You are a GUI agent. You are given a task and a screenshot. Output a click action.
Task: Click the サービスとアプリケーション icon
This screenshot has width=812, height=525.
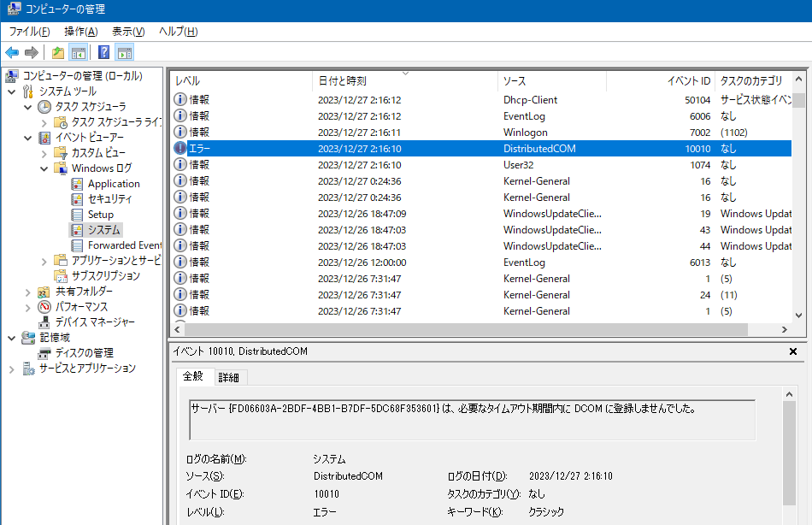pos(28,369)
